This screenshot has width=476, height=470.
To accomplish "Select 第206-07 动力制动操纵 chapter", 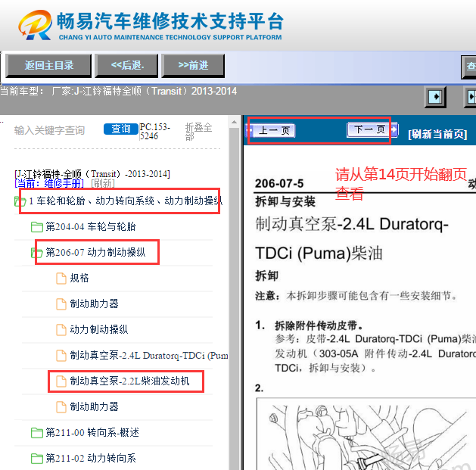I will tap(95, 252).
